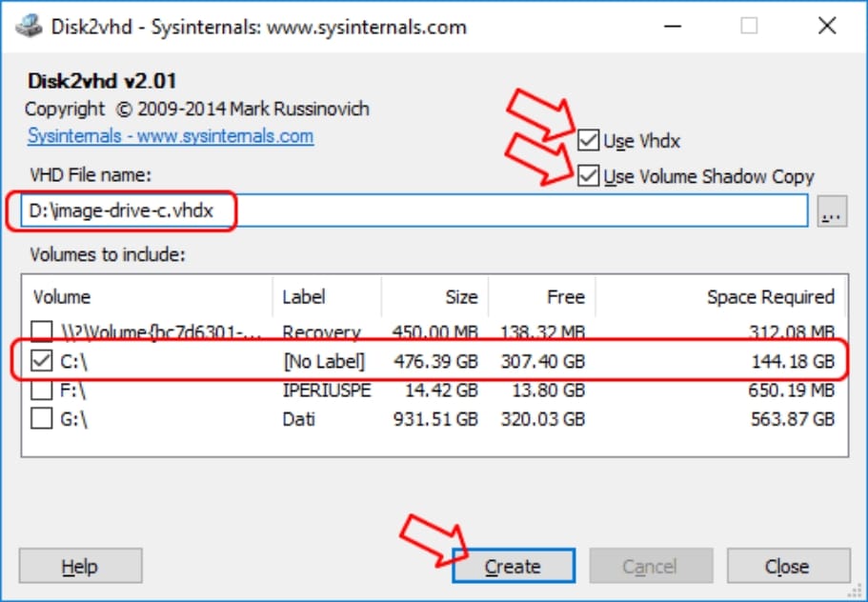The height and width of the screenshot is (602, 868).
Task: Open Help for Disk2vhd
Action: pyautogui.click(x=80, y=567)
